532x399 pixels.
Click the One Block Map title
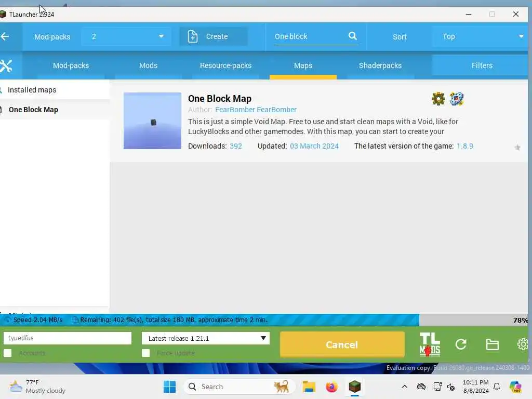pos(220,99)
